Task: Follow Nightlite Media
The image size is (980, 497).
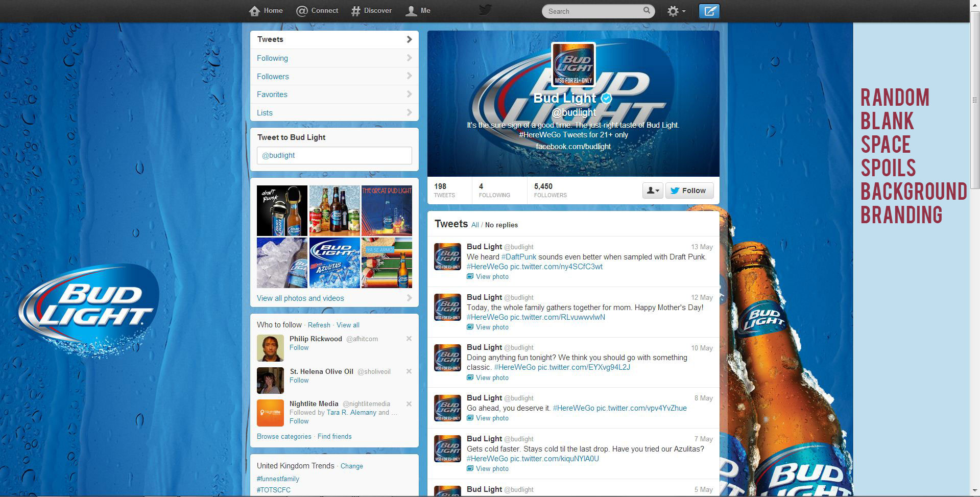Action: pyautogui.click(x=299, y=421)
